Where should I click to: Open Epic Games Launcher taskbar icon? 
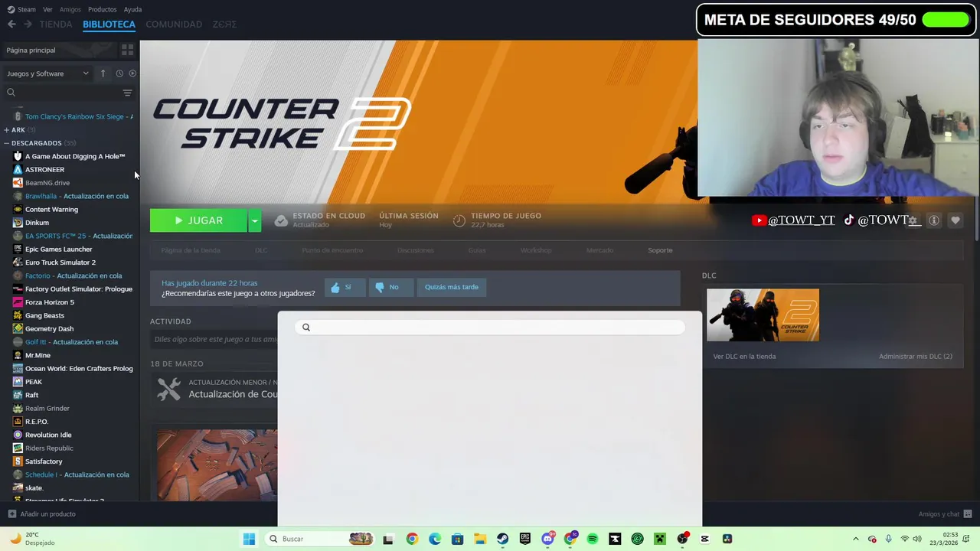point(525,539)
